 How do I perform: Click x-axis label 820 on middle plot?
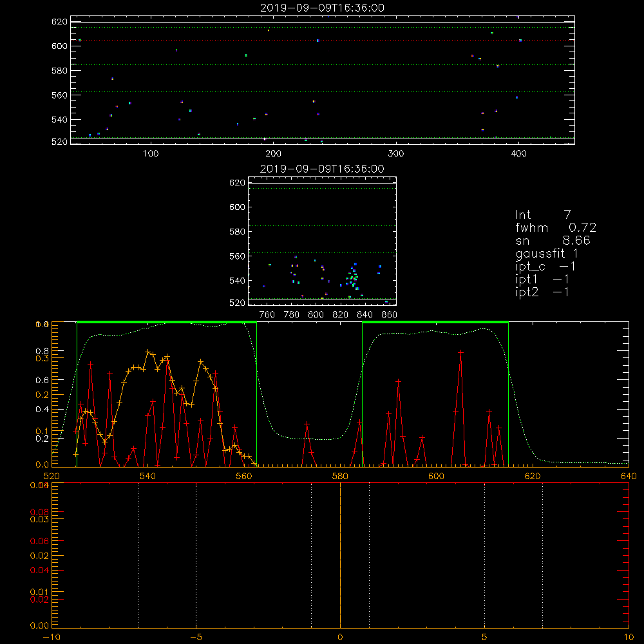[x=341, y=315]
